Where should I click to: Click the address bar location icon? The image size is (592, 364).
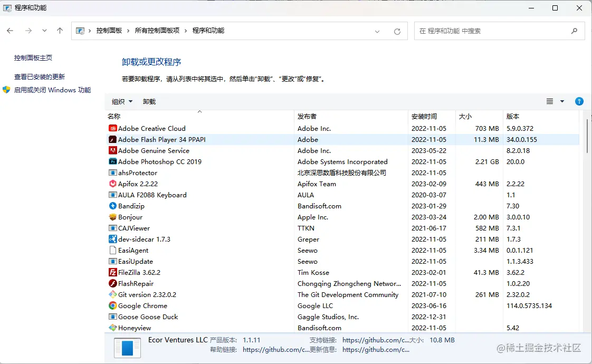click(x=80, y=31)
